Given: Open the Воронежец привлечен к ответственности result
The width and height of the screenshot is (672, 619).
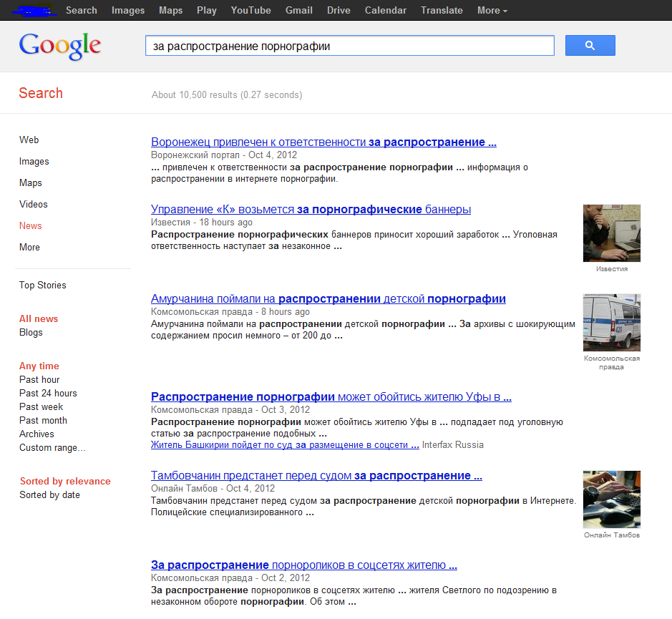Looking at the screenshot, I should click(323, 142).
